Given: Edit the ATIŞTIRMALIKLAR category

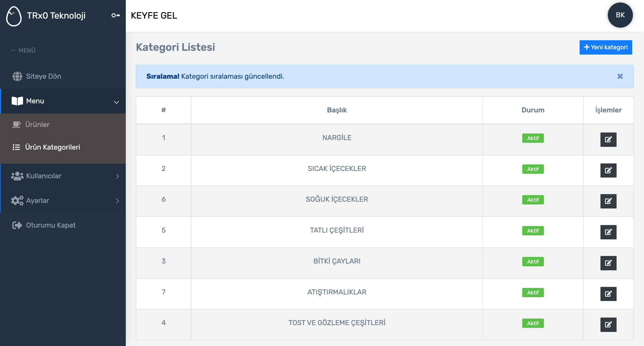Looking at the screenshot, I should pos(608,294).
